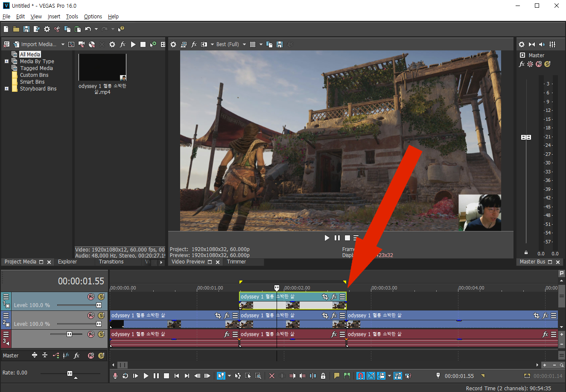Viewport: 566px width, 392px height.
Task: Switch to the Explorer tab
Action: click(67, 262)
